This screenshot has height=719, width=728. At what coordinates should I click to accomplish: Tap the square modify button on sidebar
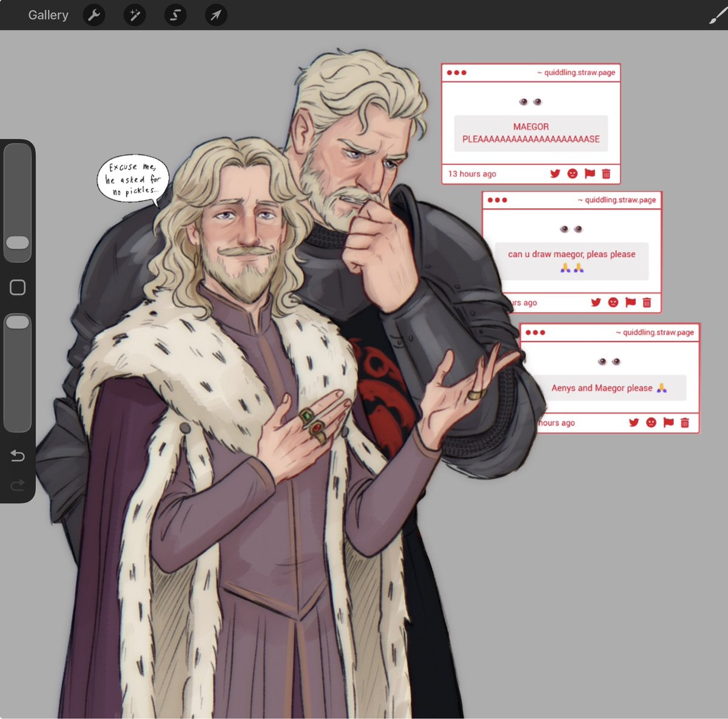[18, 288]
